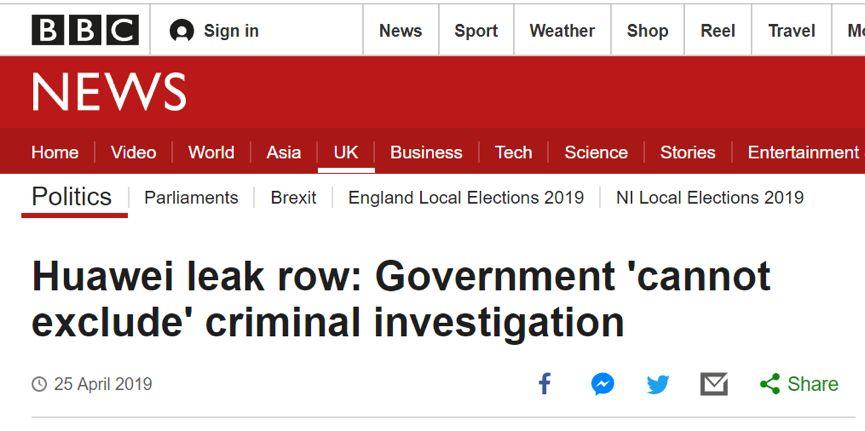Go to the Reel section

(x=718, y=31)
